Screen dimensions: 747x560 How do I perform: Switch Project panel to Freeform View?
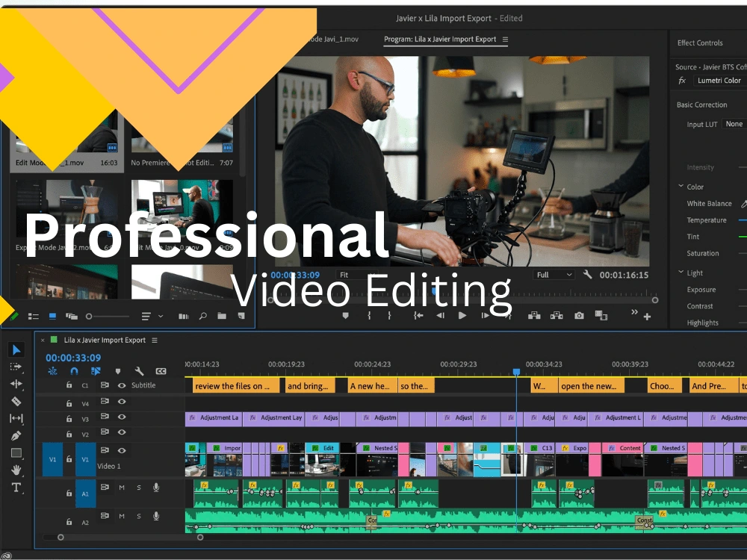point(72,316)
